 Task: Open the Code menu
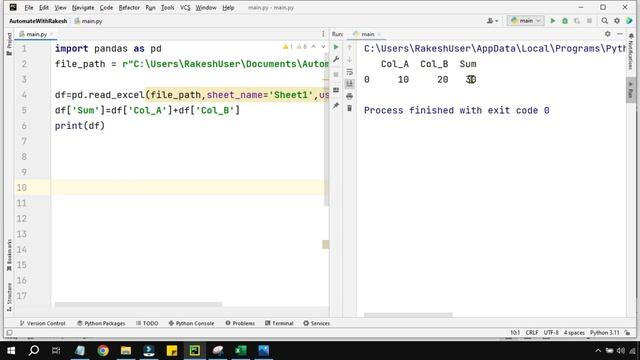[106, 8]
